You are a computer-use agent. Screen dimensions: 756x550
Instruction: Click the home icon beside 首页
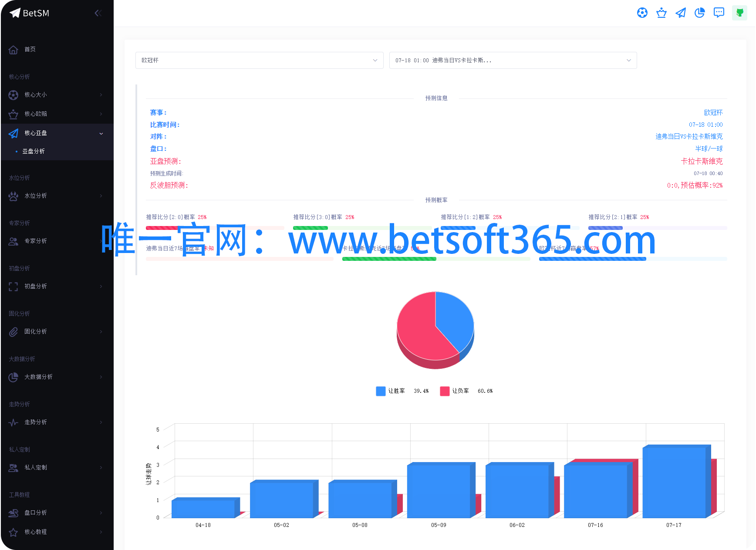pyautogui.click(x=13, y=50)
